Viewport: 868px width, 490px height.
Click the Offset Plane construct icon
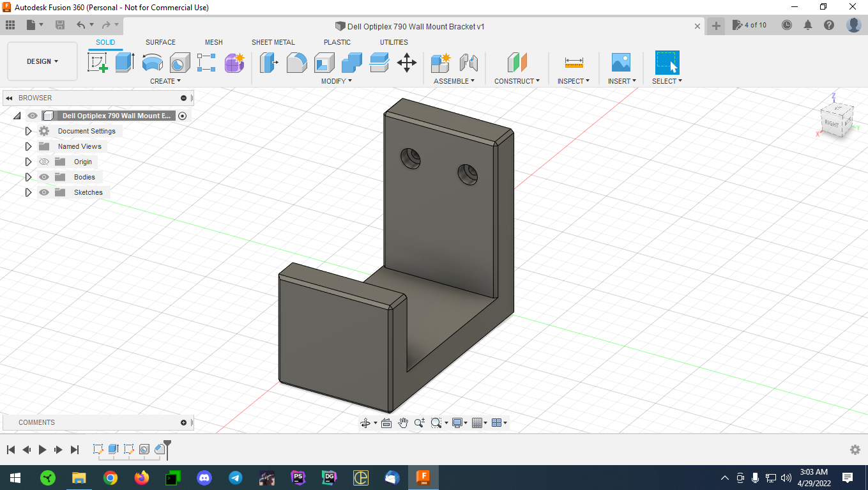pyautogui.click(x=517, y=62)
